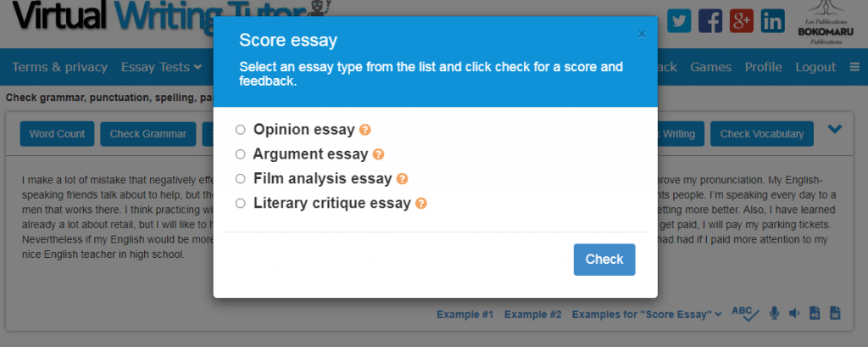Open the Games menu item
The height and width of the screenshot is (347, 868).
tap(711, 67)
